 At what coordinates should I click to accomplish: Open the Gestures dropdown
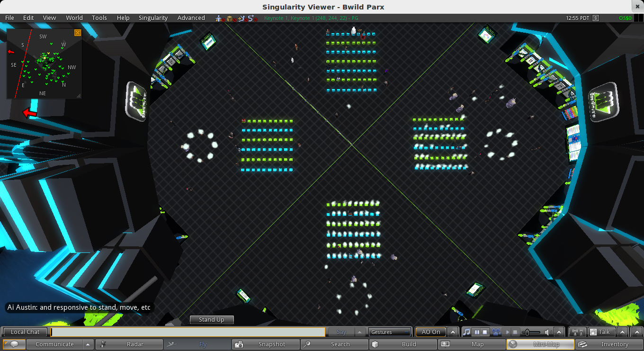tap(389, 332)
